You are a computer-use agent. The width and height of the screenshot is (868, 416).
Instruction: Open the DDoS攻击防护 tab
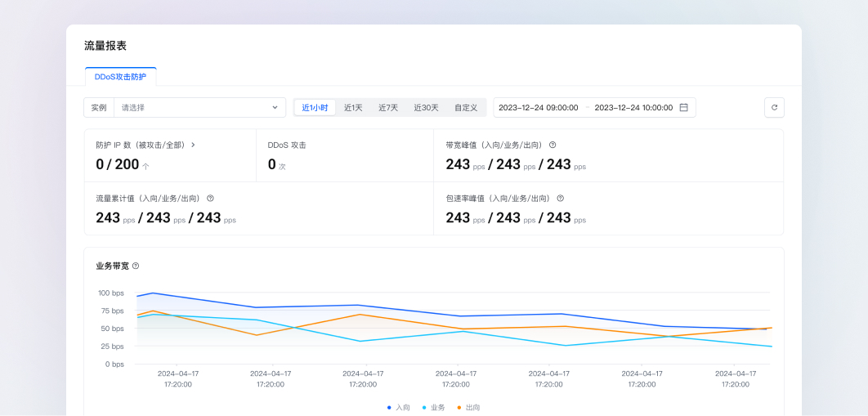pyautogui.click(x=120, y=77)
